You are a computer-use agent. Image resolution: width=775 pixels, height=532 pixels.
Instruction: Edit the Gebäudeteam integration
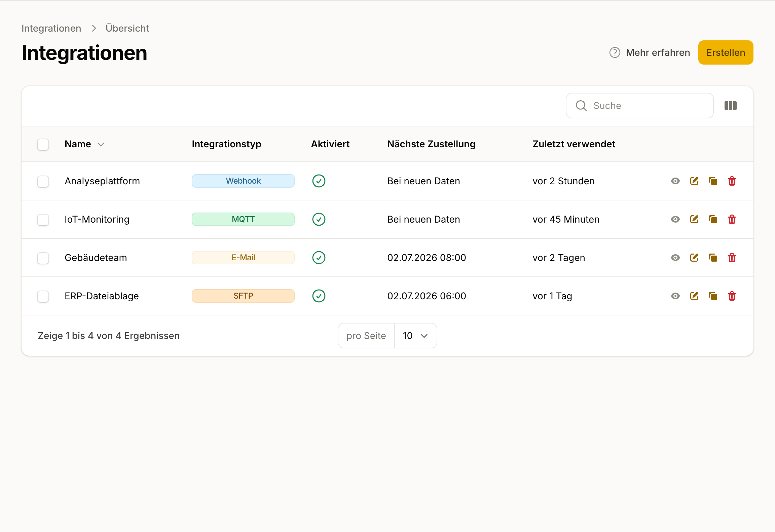(694, 258)
